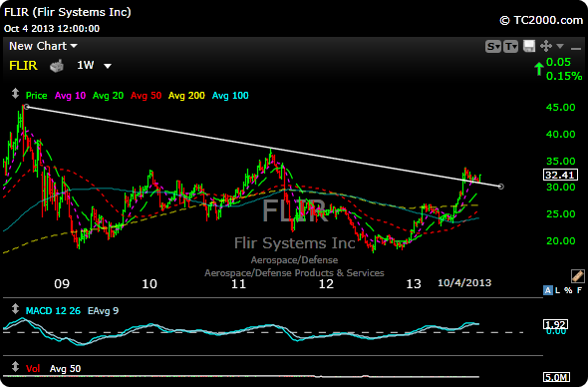This screenshot has height=387, width=588.
Task: Click the Volume pane resize arrows icon
Action: (x=15, y=367)
